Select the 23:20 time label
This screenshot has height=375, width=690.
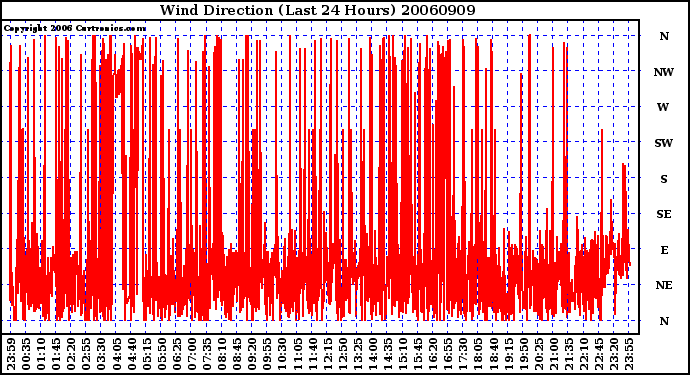coord(614,354)
